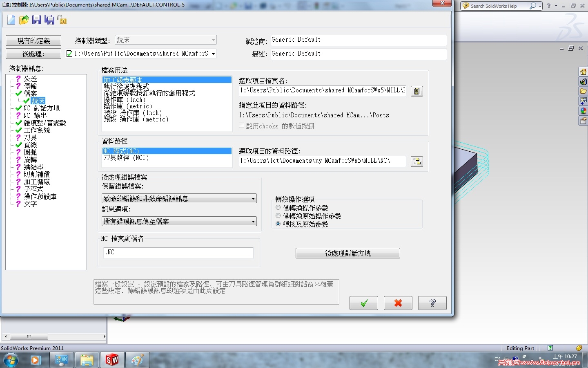Open Appearances color ball tab in task pane
The height and width of the screenshot is (368, 588).
pyautogui.click(x=584, y=111)
